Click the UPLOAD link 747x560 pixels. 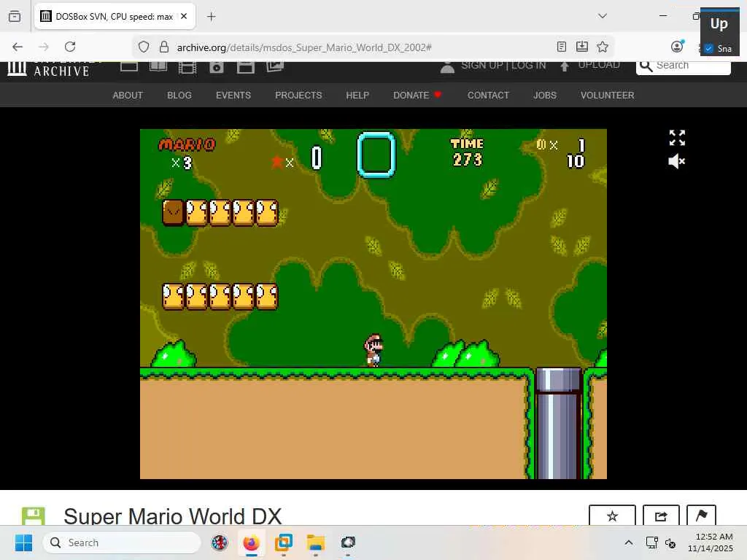598,65
